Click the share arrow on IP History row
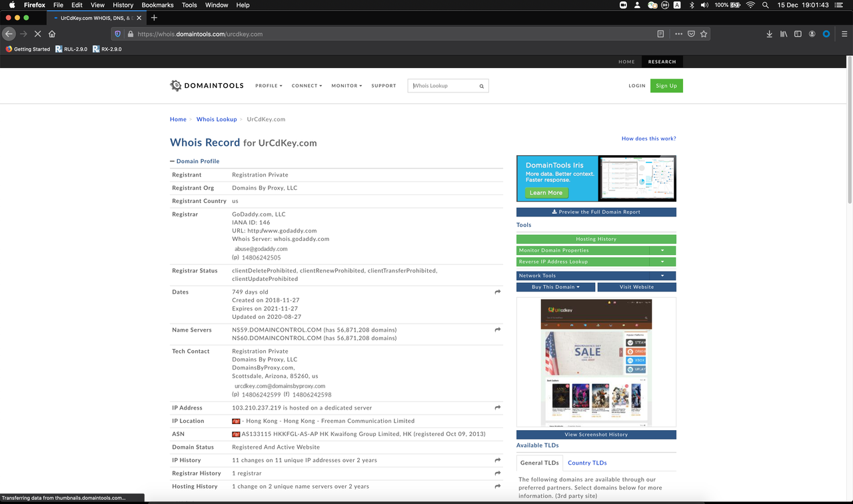853x504 pixels. pyautogui.click(x=498, y=460)
